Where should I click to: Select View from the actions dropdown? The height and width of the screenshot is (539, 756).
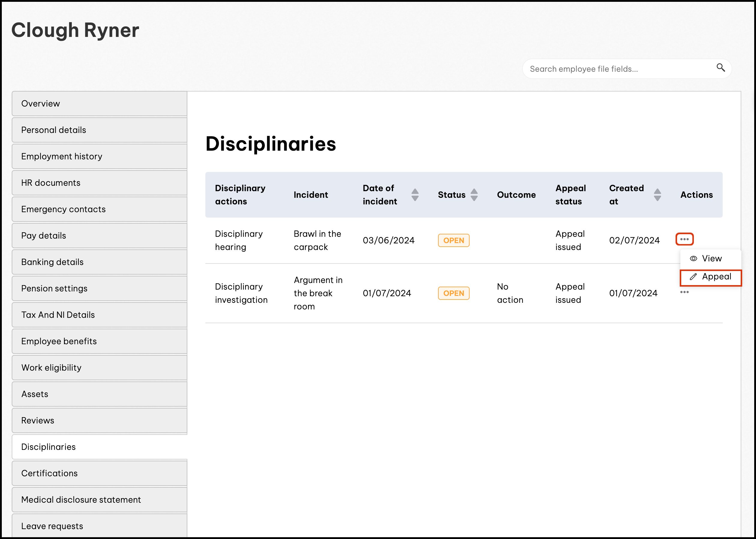(711, 259)
